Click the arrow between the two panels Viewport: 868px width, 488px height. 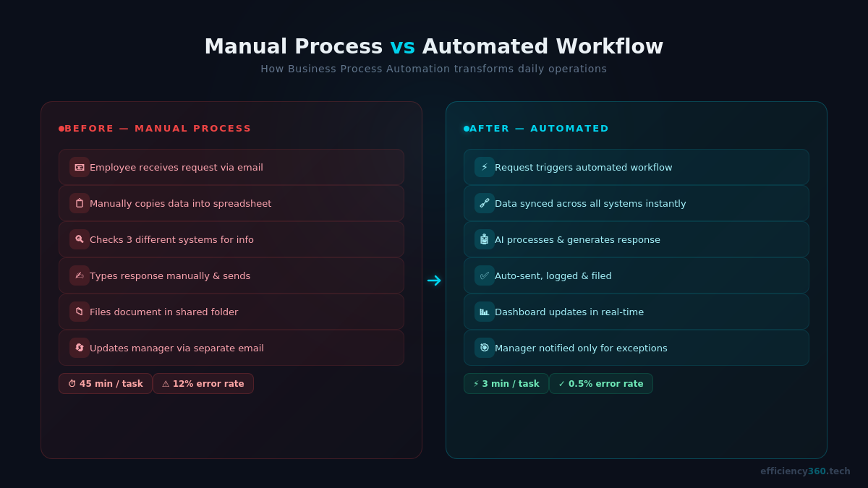[434, 281]
